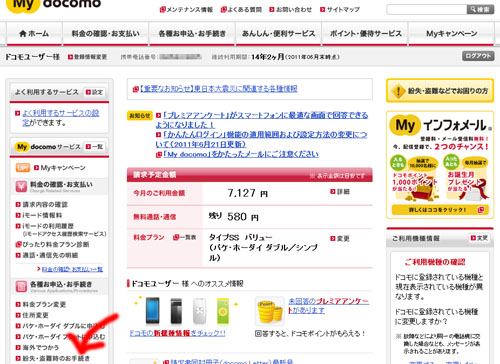
Task: Click the blue smartphone thumbnail
Action: [x=153, y=311]
